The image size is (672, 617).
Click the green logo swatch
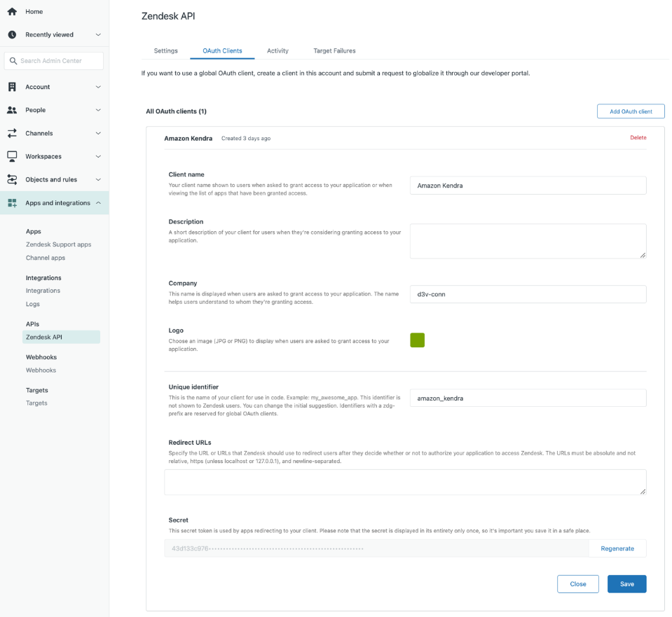[418, 340]
